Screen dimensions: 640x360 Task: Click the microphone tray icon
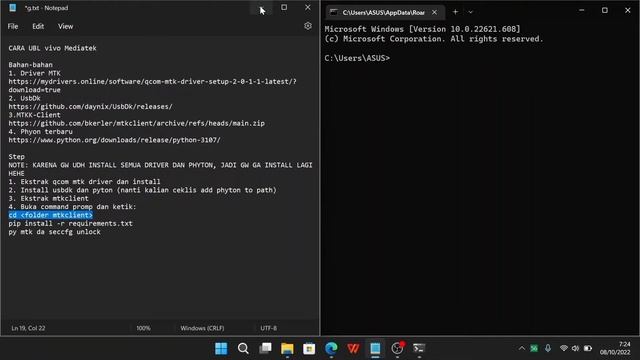(x=548, y=349)
